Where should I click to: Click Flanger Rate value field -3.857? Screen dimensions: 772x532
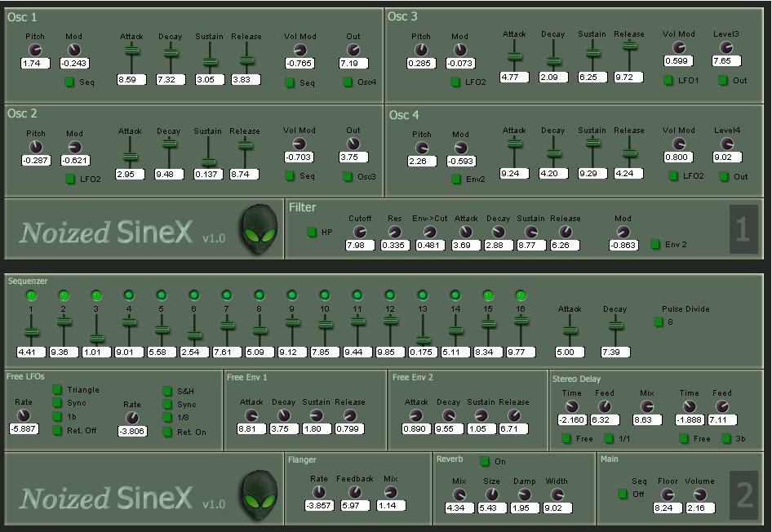tap(319, 505)
